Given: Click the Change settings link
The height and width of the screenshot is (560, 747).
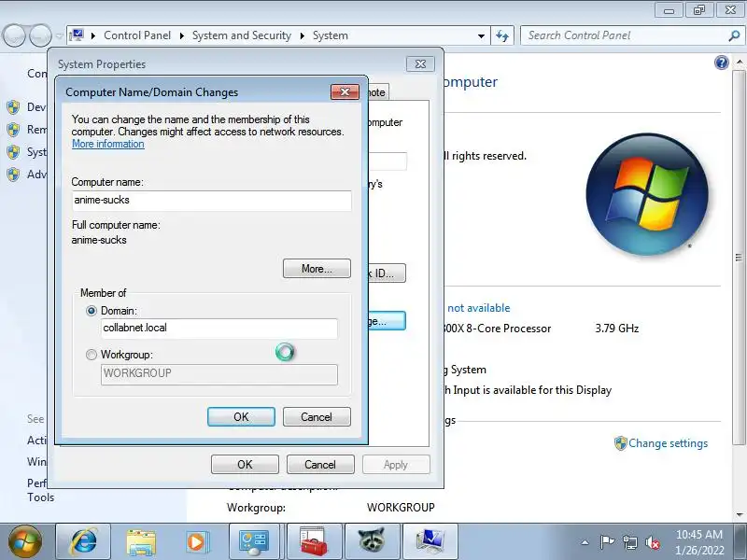Looking at the screenshot, I should (x=668, y=443).
